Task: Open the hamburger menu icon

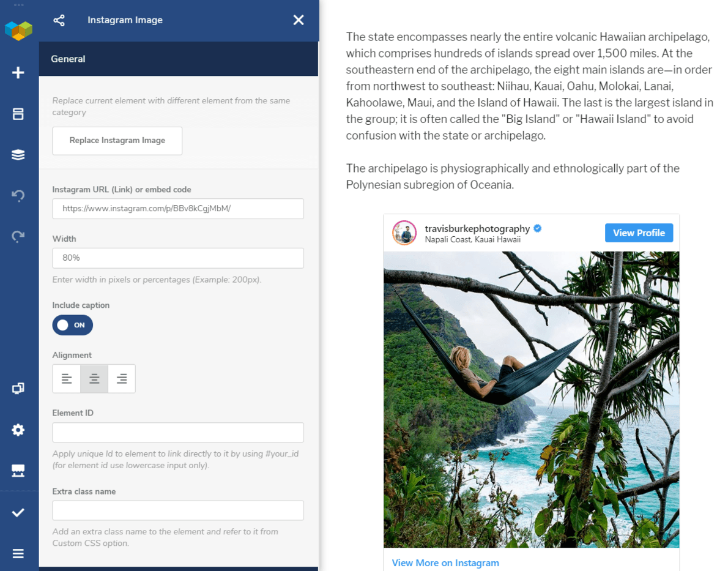Action: [18, 553]
